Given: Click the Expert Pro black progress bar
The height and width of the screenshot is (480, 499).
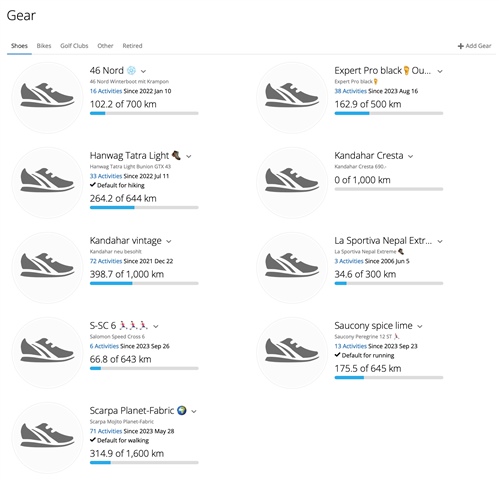Looking at the screenshot, I should pos(389,113).
